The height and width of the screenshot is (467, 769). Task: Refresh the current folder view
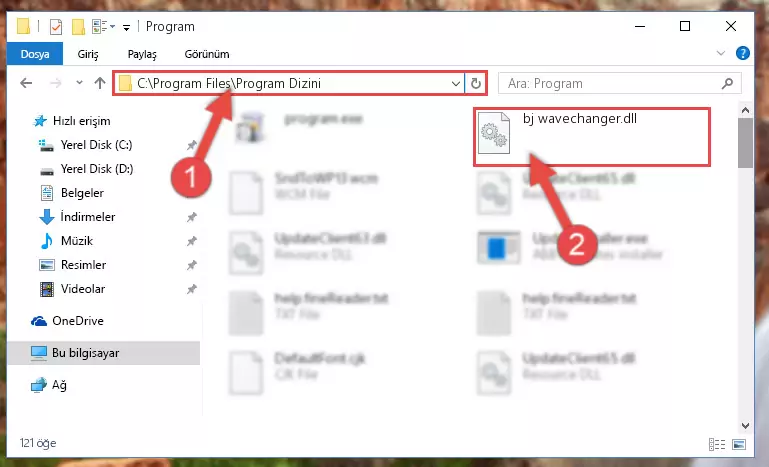click(x=476, y=83)
